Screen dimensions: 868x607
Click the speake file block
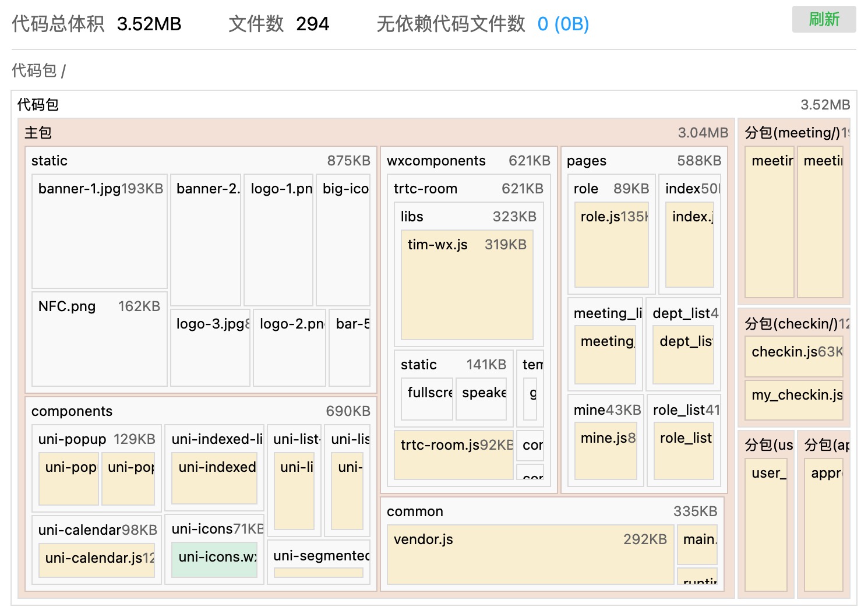click(x=481, y=399)
